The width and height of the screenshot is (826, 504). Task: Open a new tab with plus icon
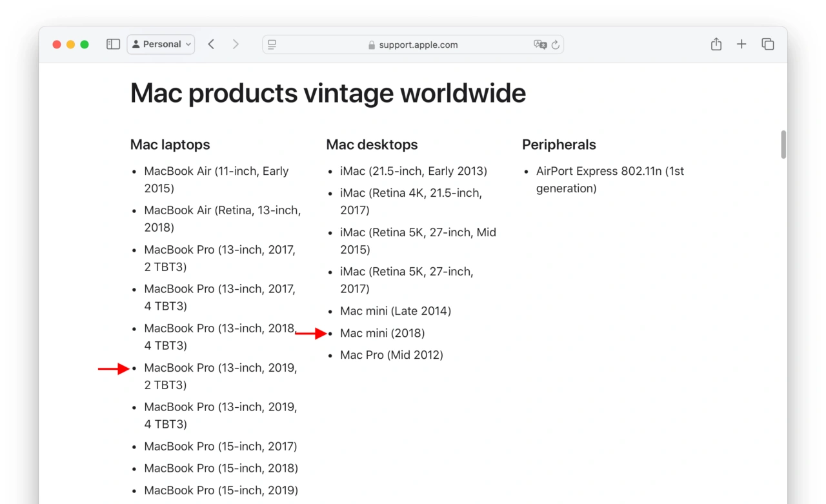coord(741,45)
